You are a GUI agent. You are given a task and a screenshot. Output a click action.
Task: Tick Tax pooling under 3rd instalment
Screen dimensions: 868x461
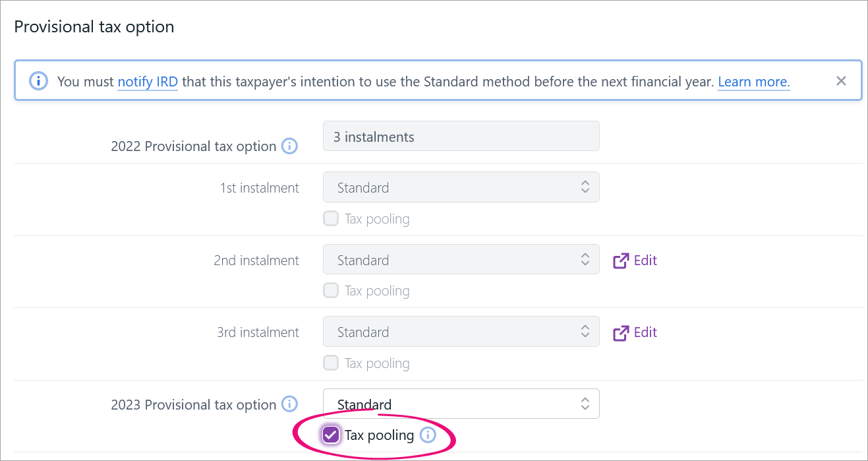click(x=331, y=363)
